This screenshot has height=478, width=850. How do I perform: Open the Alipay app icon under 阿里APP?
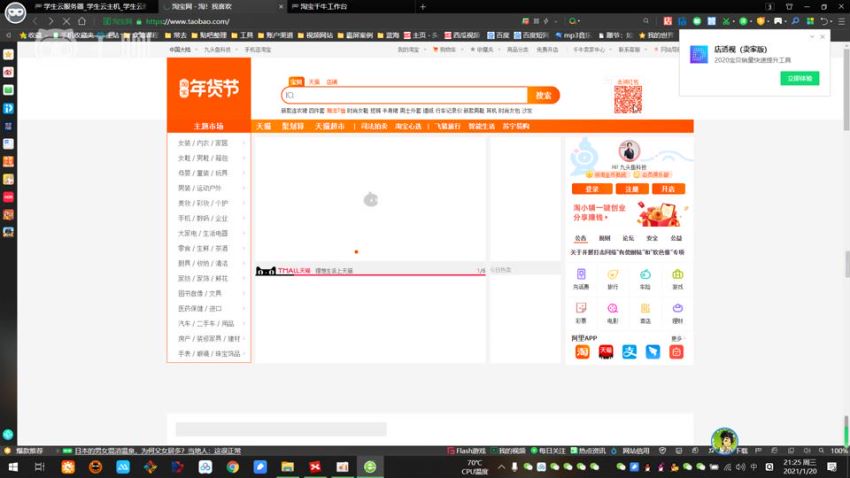coord(629,352)
